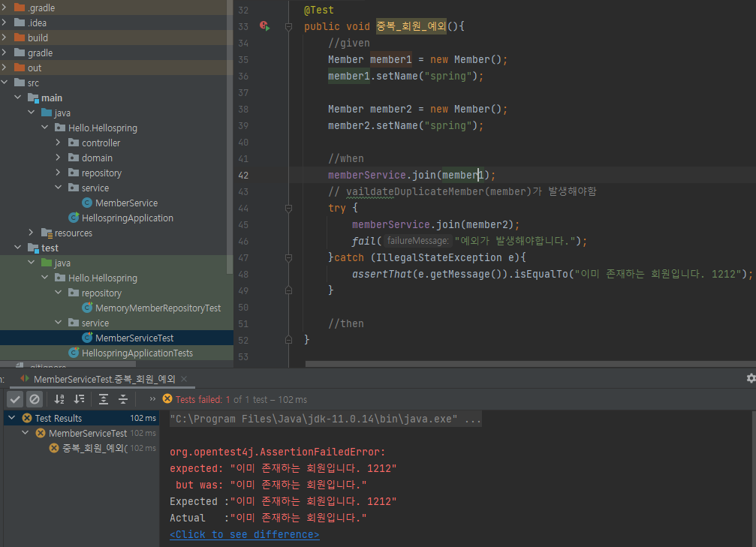The height and width of the screenshot is (547, 756).
Task: Expand the repository package under main
Action: tap(59, 173)
